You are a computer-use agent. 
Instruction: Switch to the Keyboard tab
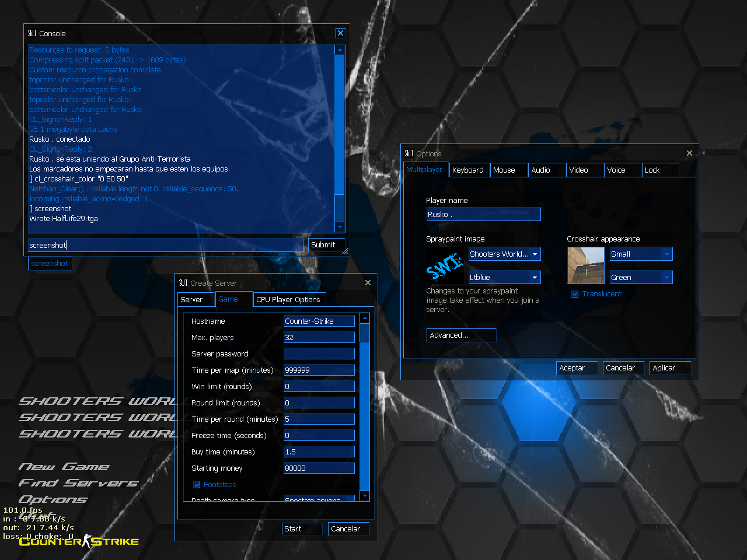click(x=469, y=170)
